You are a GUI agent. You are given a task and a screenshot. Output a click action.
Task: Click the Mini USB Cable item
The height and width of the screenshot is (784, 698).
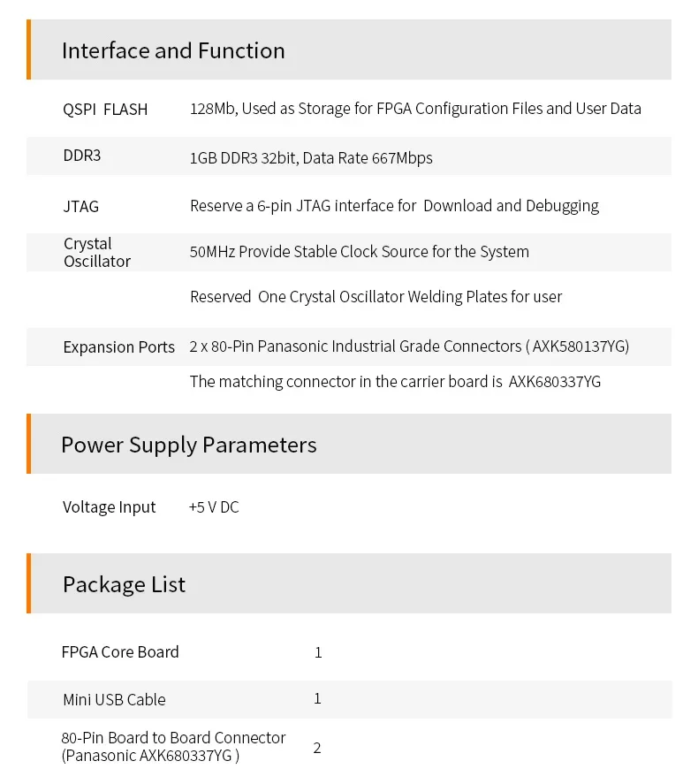(x=114, y=700)
